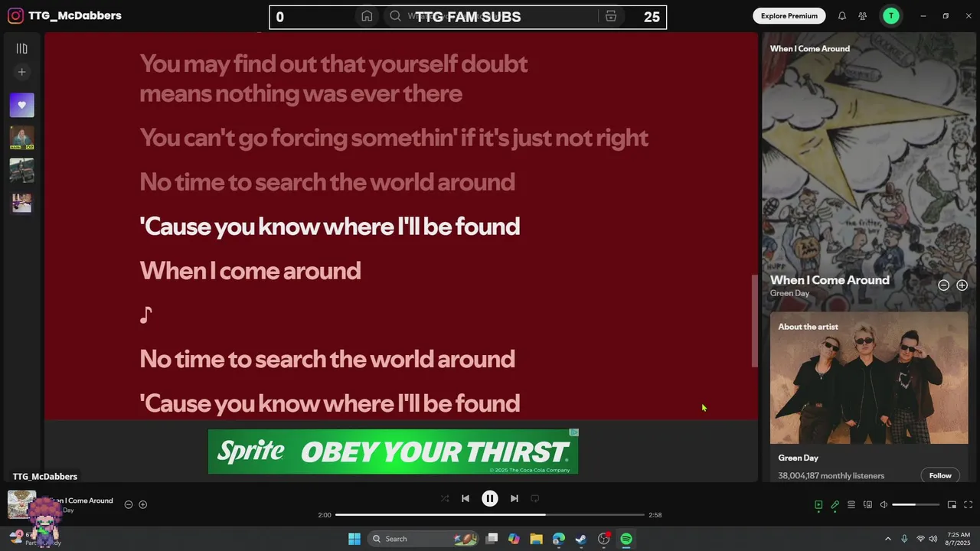Open the large When I Come Around title link
This screenshot has height=551, width=980.
tap(829, 280)
